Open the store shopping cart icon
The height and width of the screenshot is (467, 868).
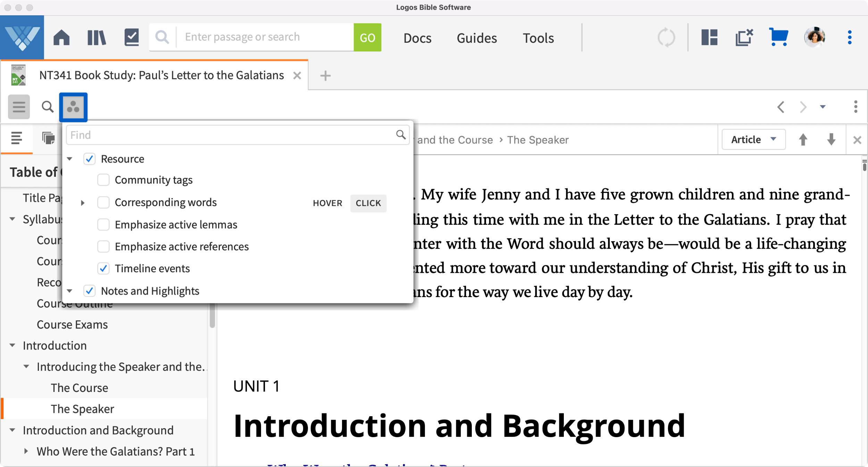(778, 37)
